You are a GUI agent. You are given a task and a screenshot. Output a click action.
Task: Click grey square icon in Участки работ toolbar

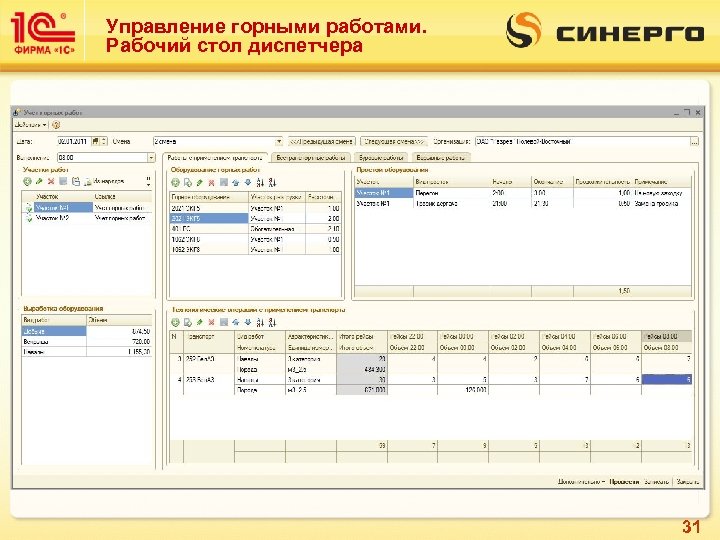[63, 181]
